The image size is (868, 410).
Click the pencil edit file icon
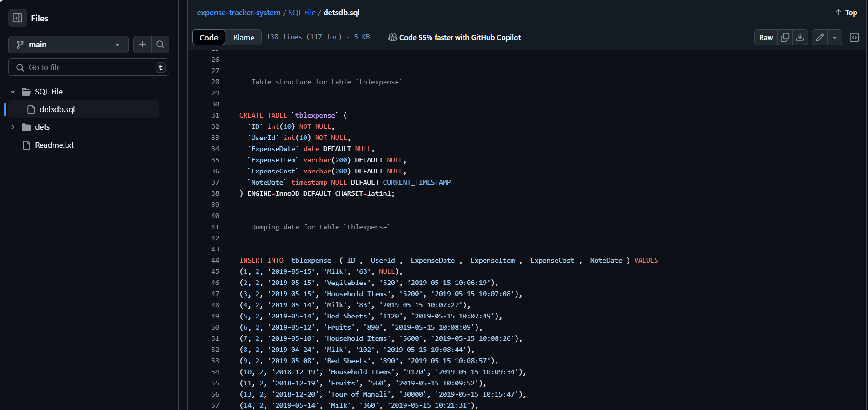tap(820, 38)
